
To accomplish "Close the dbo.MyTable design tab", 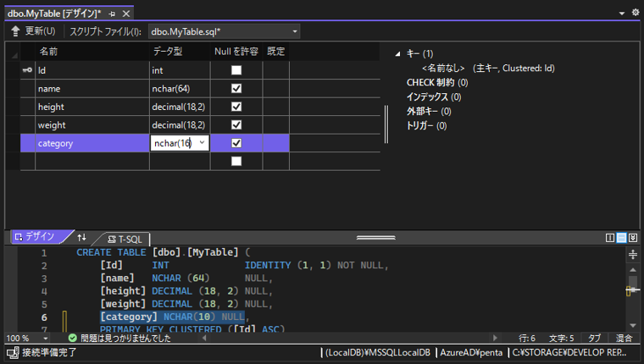I will click(126, 14).
